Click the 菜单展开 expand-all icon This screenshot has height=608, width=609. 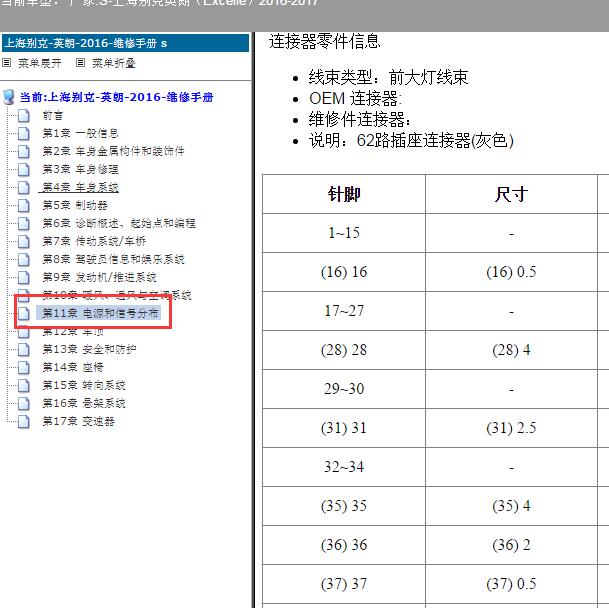[x=7, y=63]
